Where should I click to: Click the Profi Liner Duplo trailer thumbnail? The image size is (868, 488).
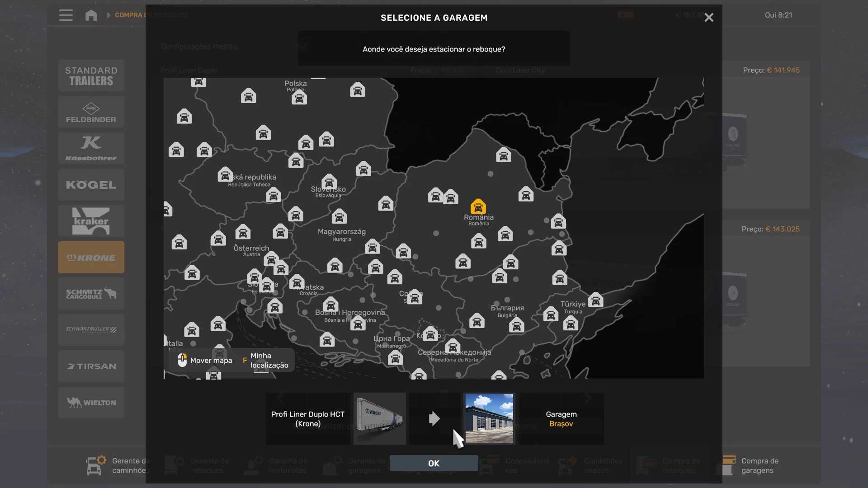coord(379,418)
